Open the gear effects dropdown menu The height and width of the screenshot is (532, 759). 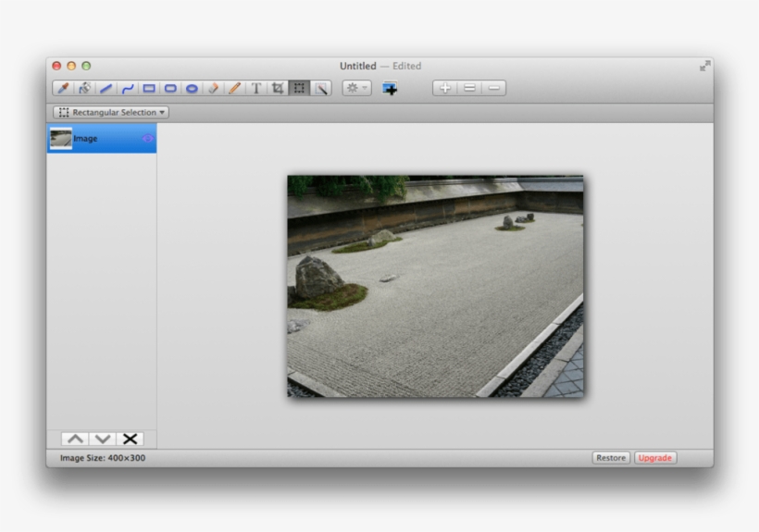coord(355,89)
